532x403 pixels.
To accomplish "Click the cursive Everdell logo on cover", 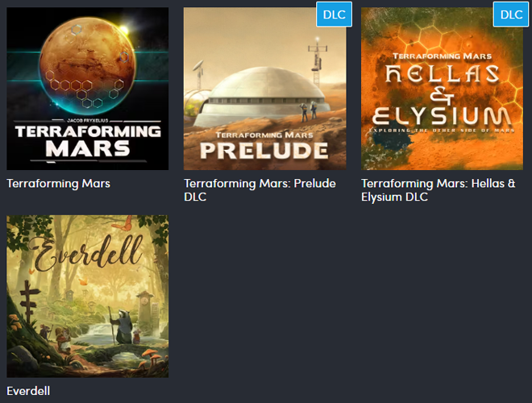I will 88,254.
